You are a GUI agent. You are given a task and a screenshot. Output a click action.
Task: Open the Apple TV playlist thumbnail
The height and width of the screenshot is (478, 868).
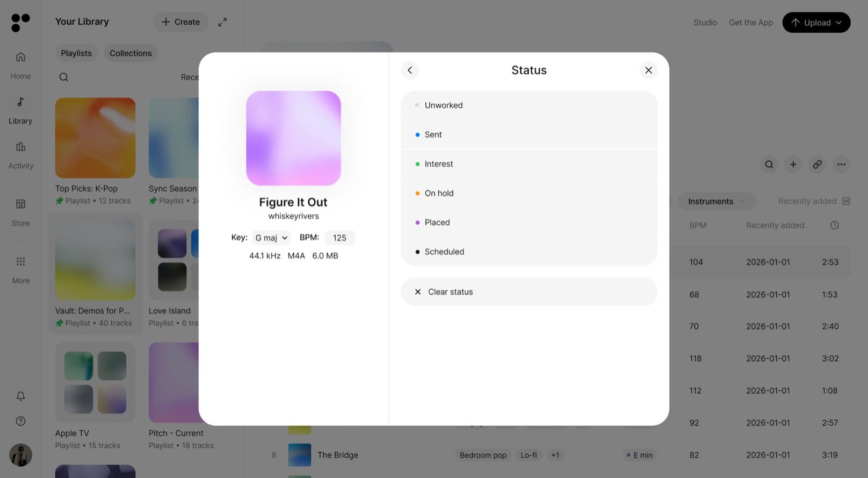(x=95, y=382)
